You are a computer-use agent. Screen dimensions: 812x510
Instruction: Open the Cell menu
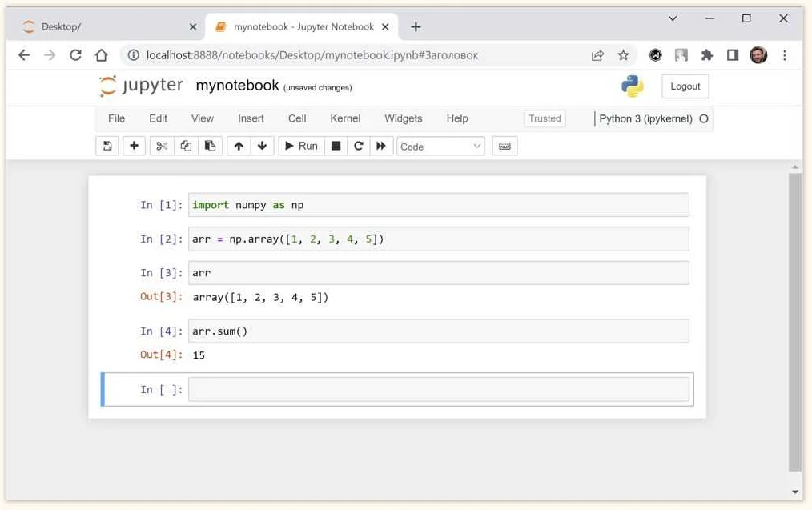[x=297, y=118]
